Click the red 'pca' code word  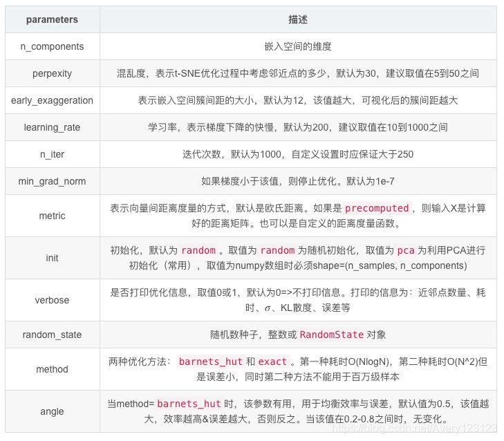406,250
